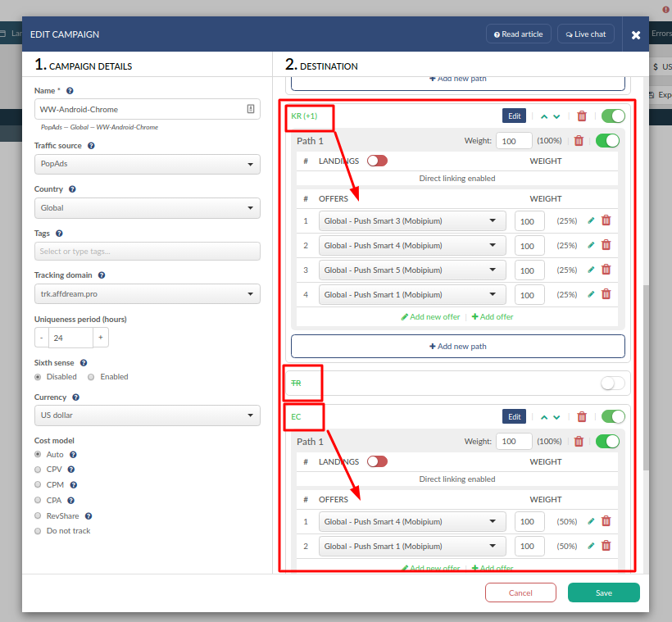Edit Push Smart 1 offer in EC rule
Screen dimensions: 672x622
(592, 546)
